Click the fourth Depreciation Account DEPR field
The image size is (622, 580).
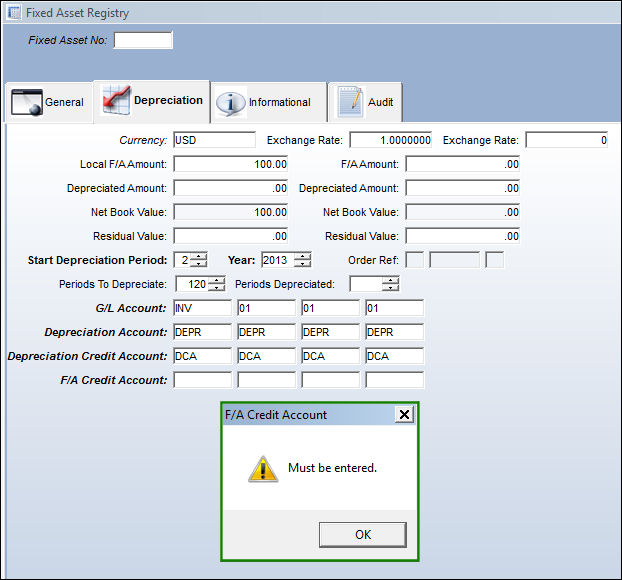(394, 332)
